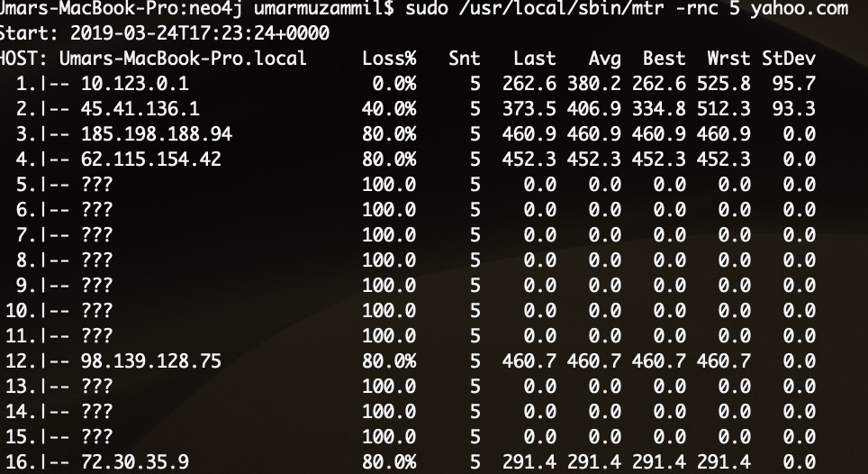Image resolution: width=868 pixels, height=474 pixels.
Task: Click the Wrst column header
Action: point(729,59)
